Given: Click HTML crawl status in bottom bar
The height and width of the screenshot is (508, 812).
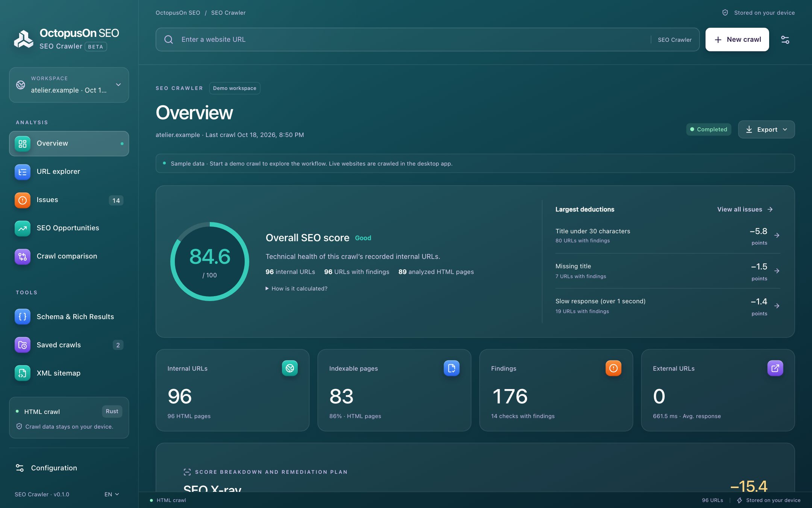Looking at the screenshot, I should [x=168, y=500].
